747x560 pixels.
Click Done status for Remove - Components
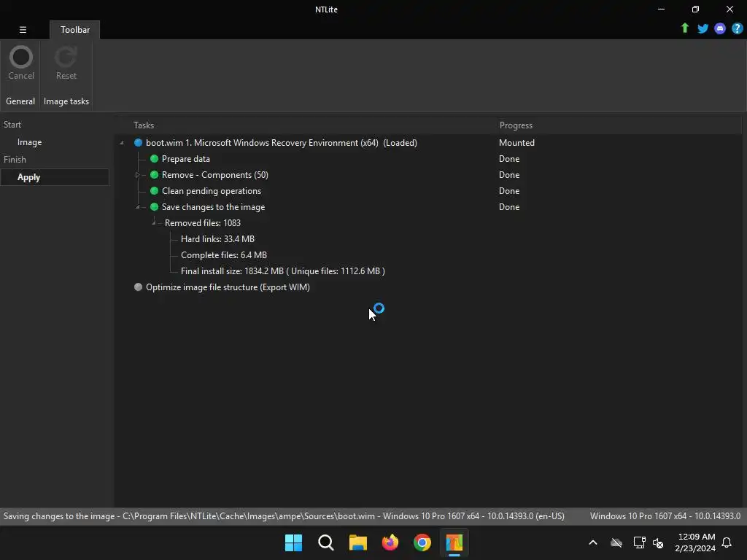(508, 175)
